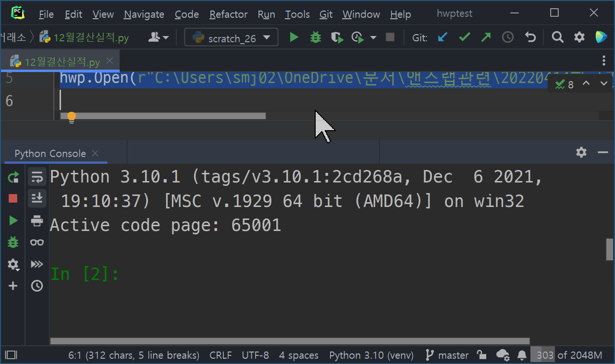
Task: Toggle scroll to end in console
Action: click(x=37, y=198)
